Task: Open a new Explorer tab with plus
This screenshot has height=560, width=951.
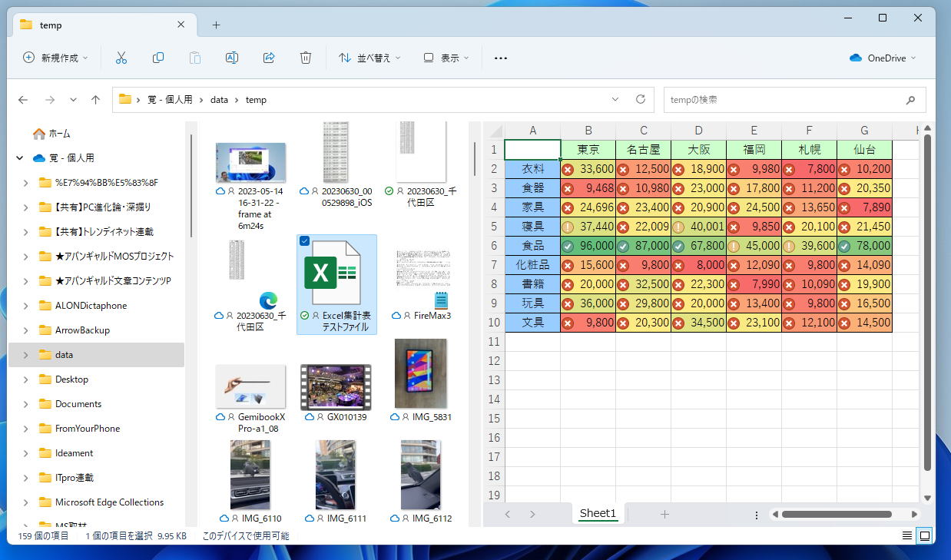Action: pyautogui.click(x=216, y=25)
